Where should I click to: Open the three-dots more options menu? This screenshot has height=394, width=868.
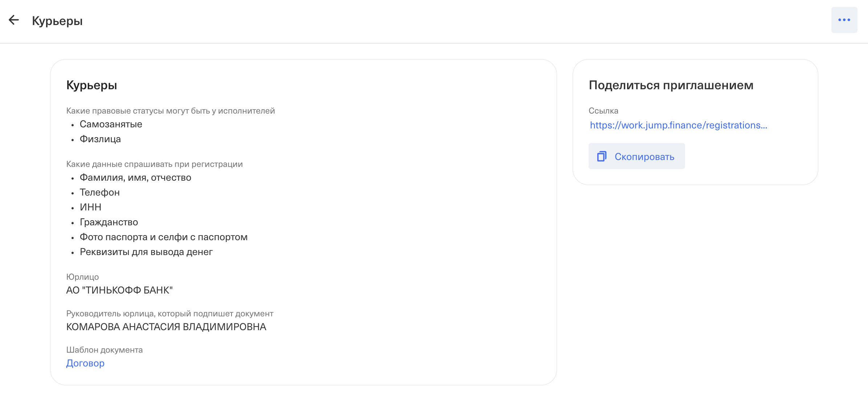point(844,20)
